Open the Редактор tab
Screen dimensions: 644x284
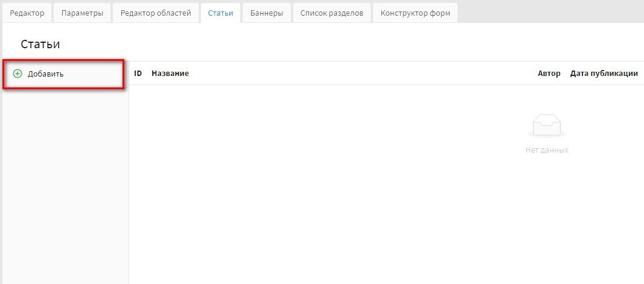click(27, 13)
